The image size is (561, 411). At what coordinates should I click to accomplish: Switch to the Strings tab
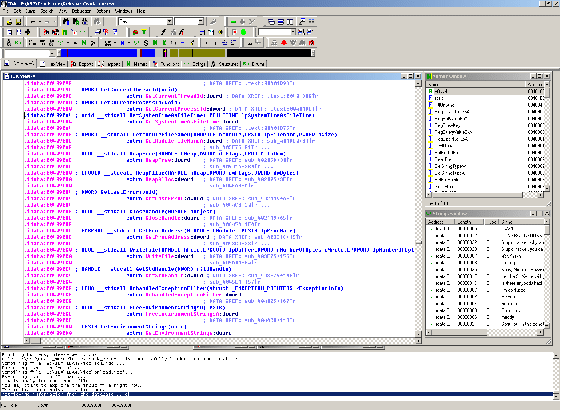click(x=195, y=64)
